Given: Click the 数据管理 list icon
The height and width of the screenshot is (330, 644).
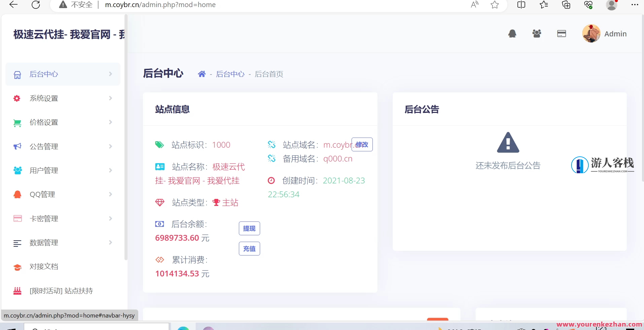Looking at the screenshot, I should coord(17,243).
